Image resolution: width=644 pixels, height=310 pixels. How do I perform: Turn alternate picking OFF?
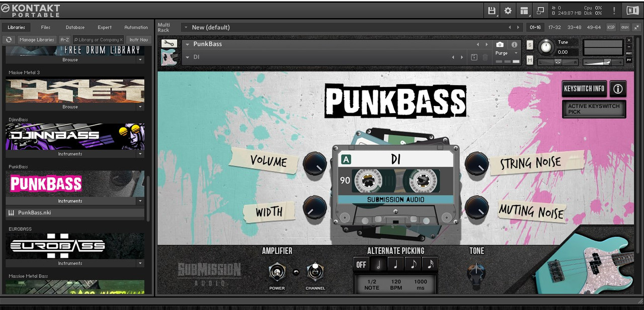(x=361, y=264)
